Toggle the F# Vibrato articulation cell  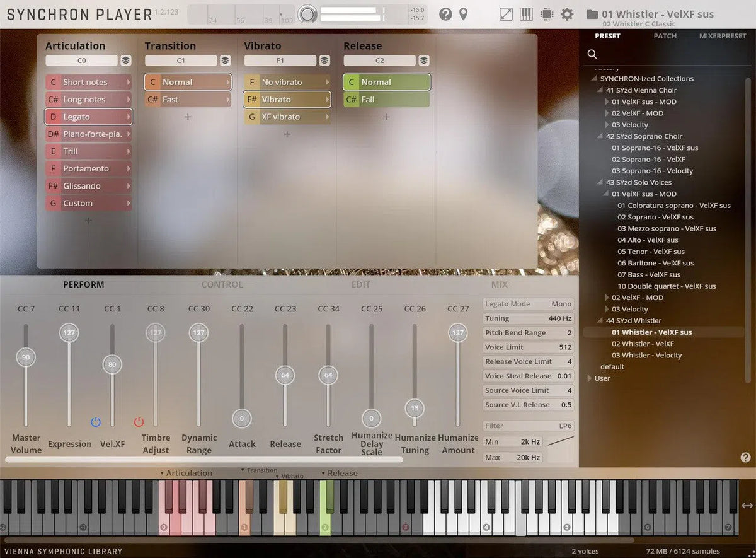(287, 99)
